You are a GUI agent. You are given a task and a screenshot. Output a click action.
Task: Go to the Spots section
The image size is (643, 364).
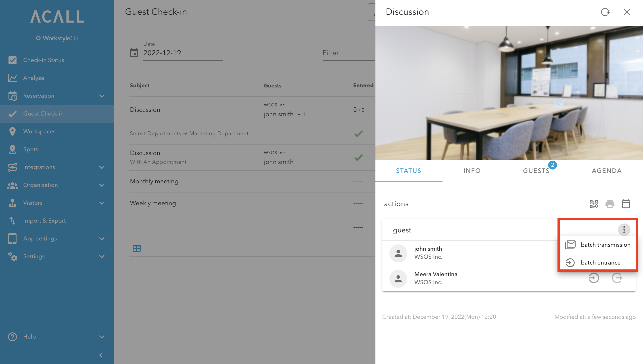[57, 149]
